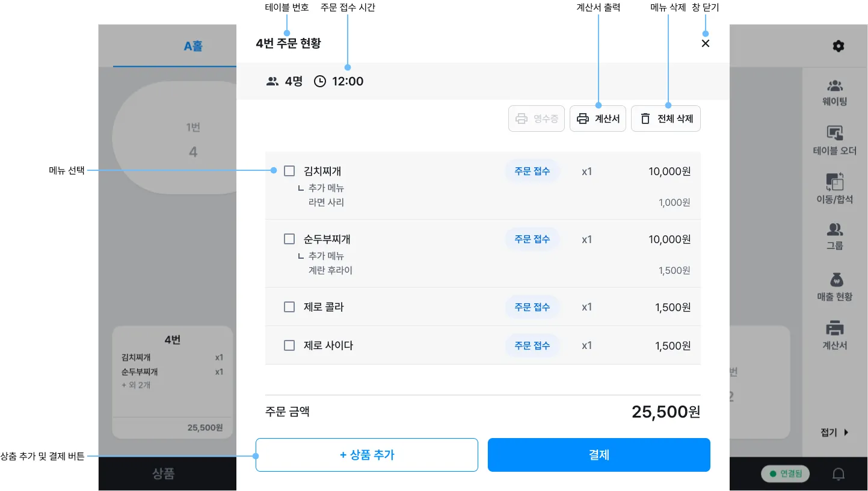The width and height of the screenshot is (868, 491).
Task: Check the 김치찌개 menu checkbox
Action: (289, 171)
